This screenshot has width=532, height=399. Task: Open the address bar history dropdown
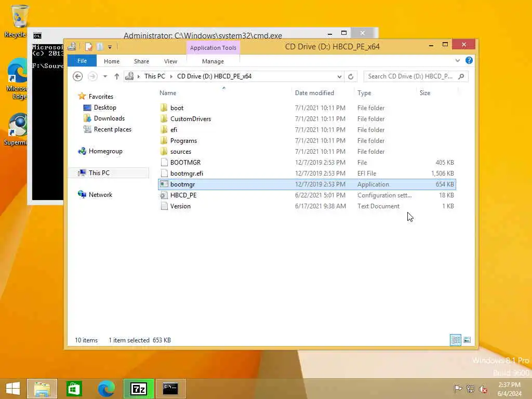[x=339, y=76]
